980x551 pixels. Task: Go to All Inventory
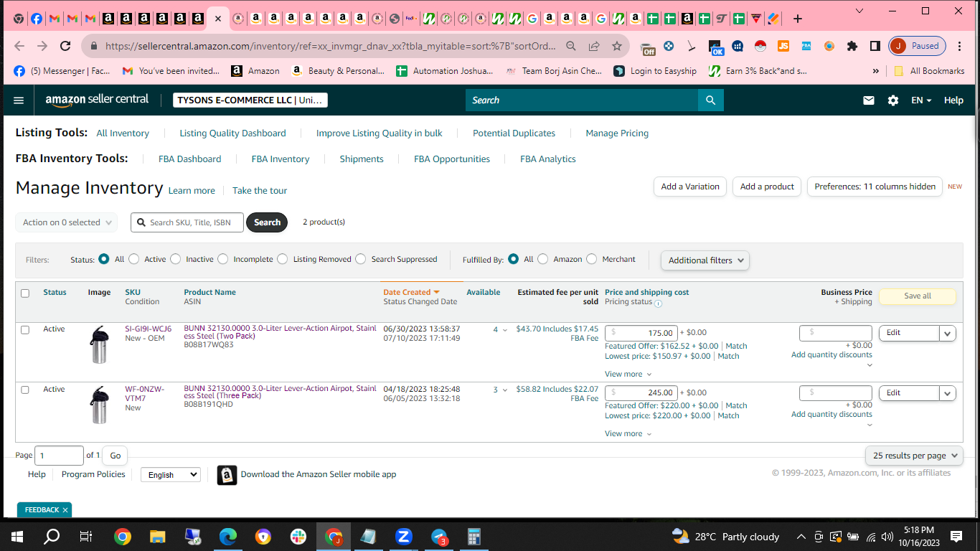[123, 133]
